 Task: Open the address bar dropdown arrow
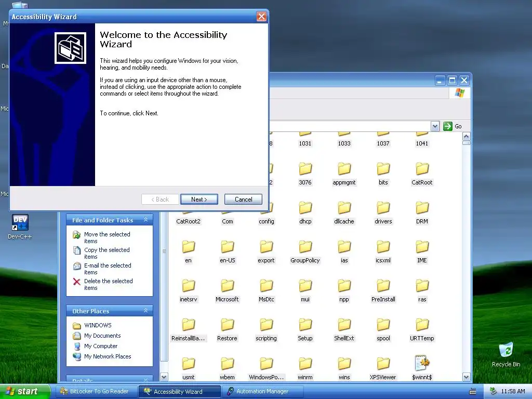point(435,126)
